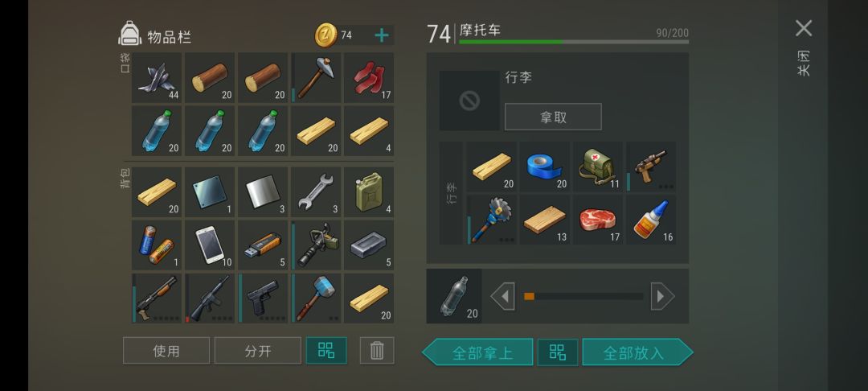Viewport: 868px width, 391px height.
Task: Click the 拿取 take button
Action: pyautogui.click(x=553, y=117)
